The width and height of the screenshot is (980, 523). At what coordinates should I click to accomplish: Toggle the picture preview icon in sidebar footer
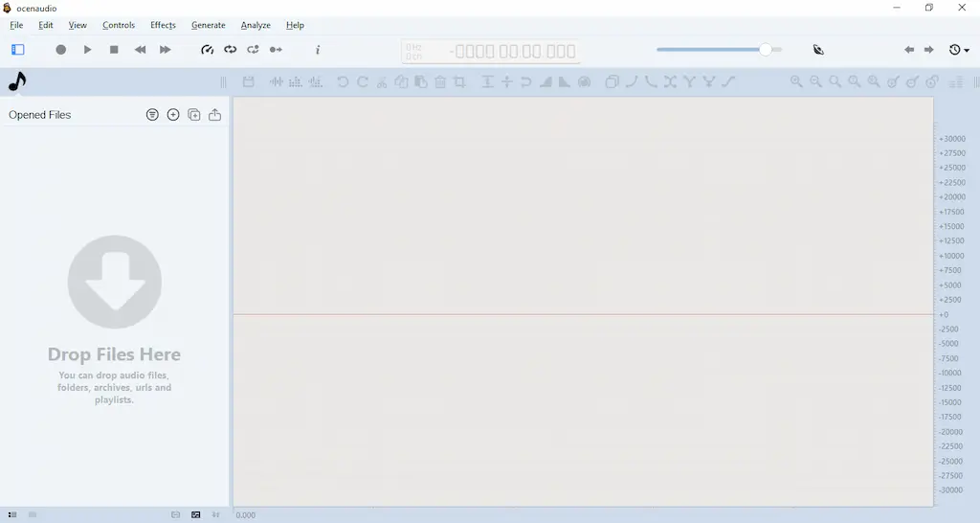(195, 515)
